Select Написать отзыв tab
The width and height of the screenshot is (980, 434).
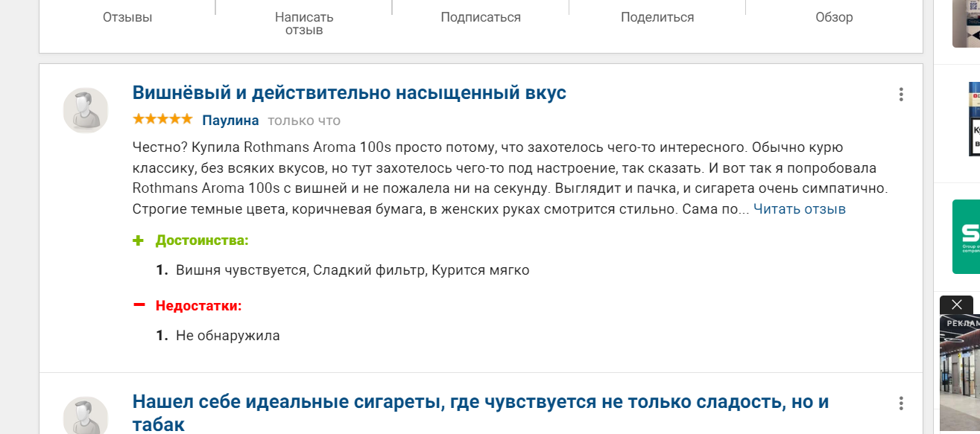(x=304, y=23)
